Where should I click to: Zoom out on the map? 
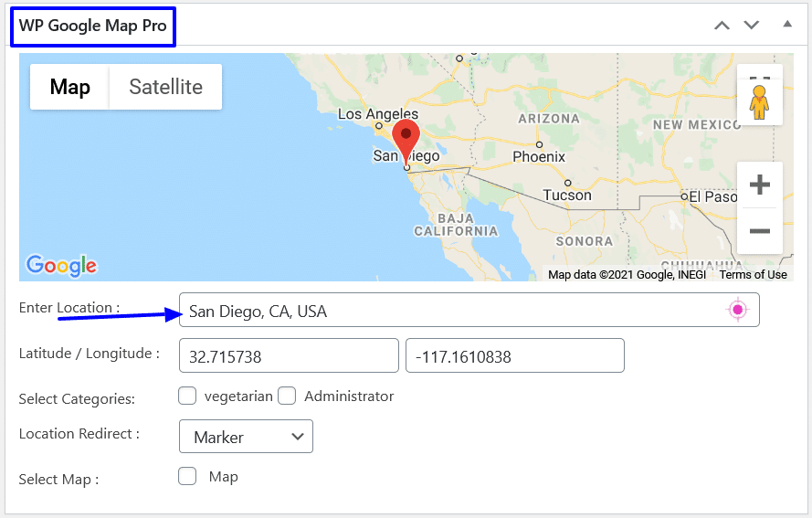point(759,231)
